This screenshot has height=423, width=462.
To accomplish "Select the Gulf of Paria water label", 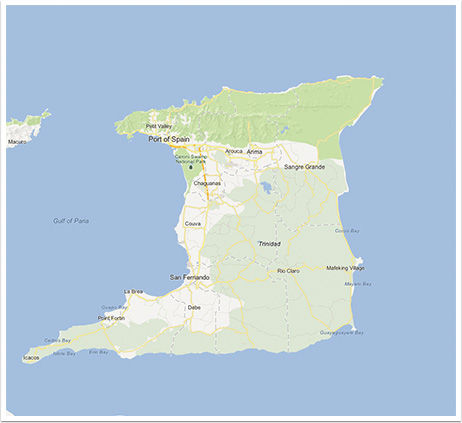I will [x=71, y=221].
